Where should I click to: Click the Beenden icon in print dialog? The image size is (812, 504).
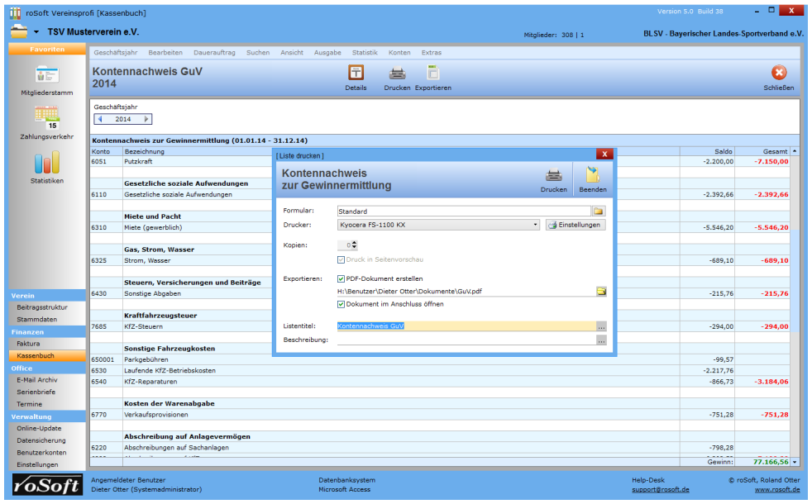592,175
